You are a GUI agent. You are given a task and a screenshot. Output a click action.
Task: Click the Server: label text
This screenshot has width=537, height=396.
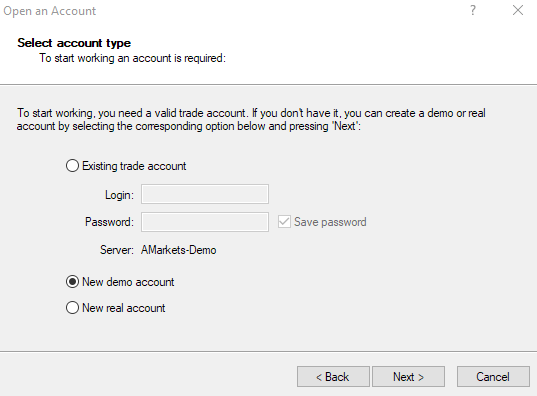click(x=116, y=250)
